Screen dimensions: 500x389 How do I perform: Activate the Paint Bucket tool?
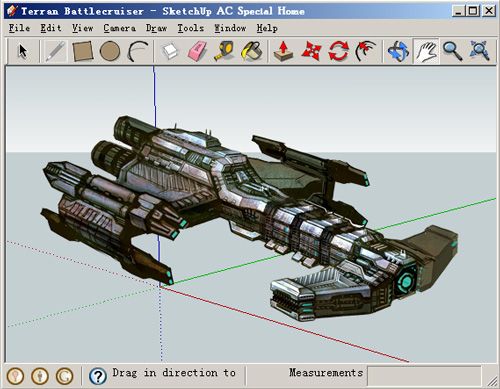(x=252, y=51)
